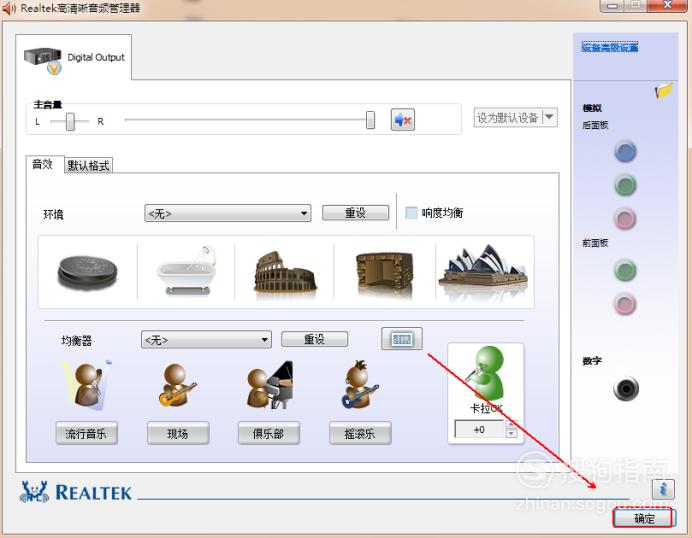Click the 流行音乐 preset button
The image size is (692, 538).
pos(87,433)
